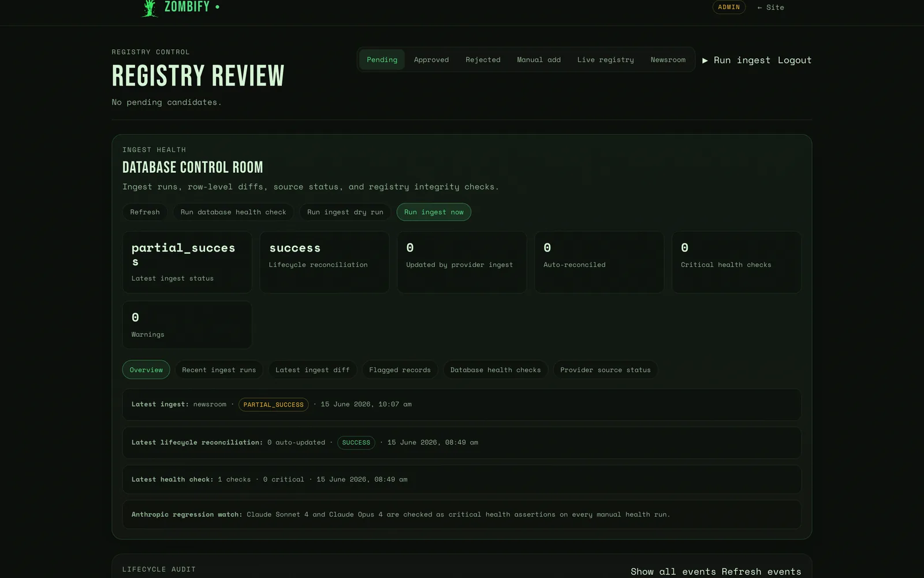Log out via the Logout button
This screenshot has height=578, width=924.
[795, 60]
